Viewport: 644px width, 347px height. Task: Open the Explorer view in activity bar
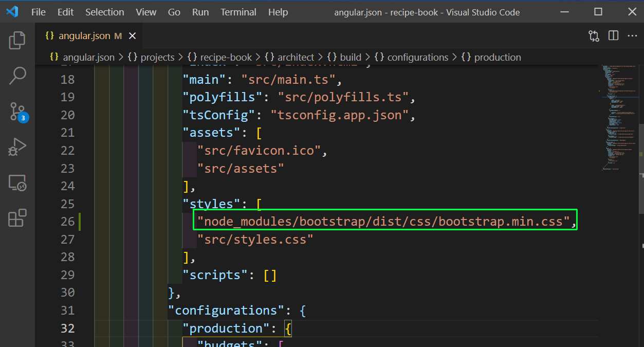click(x=17, y=41)
